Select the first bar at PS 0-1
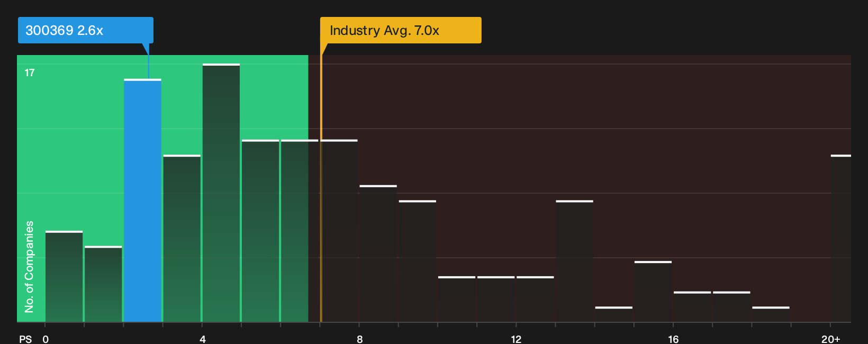Viewport: 868px width, 344px height. [64, 277]
